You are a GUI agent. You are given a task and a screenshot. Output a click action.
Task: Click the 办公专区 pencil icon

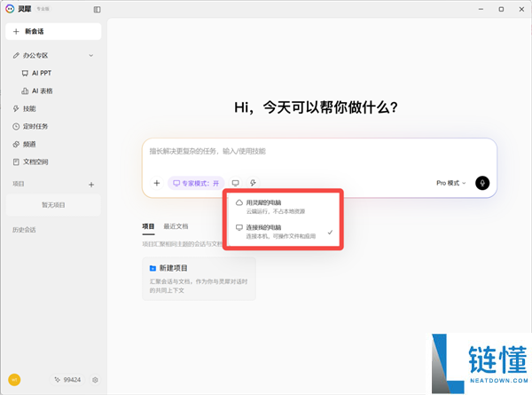16,55
